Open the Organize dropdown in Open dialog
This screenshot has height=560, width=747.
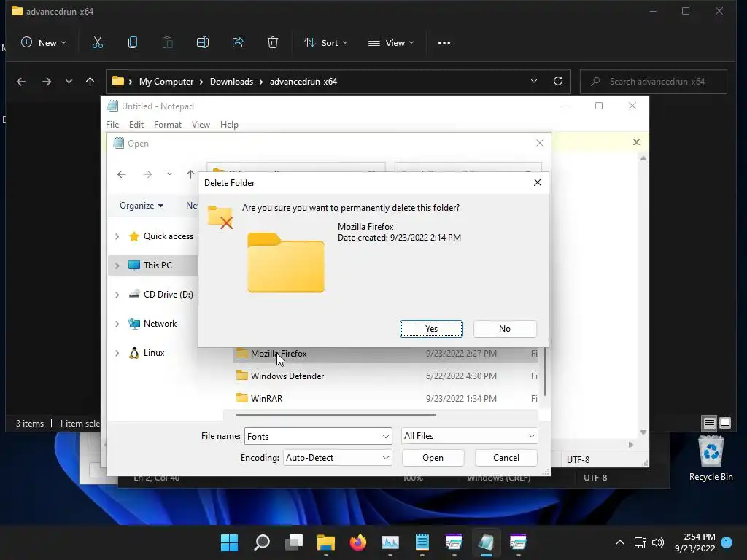(x=142, y=206)
